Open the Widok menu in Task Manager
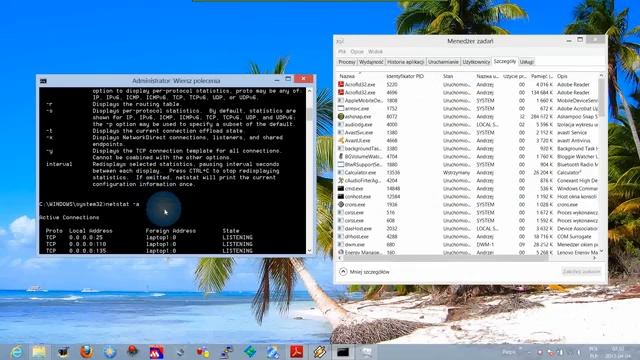Screen dimensions: 640x360 tap(375, 52)
